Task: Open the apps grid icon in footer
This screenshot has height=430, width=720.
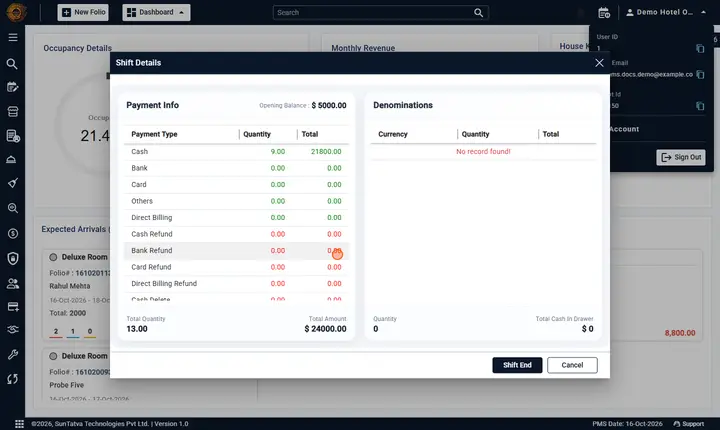Action: click(x=19, y=424)
